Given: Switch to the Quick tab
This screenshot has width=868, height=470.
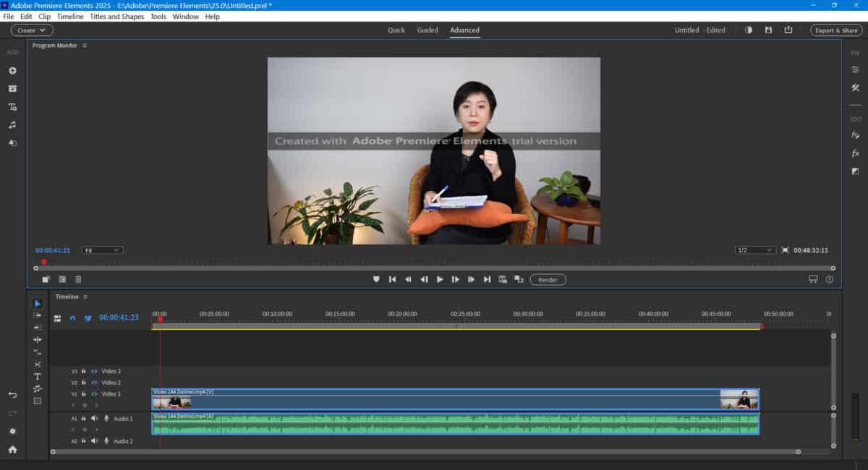Looking at the screenshot, I should pos(396,30).
